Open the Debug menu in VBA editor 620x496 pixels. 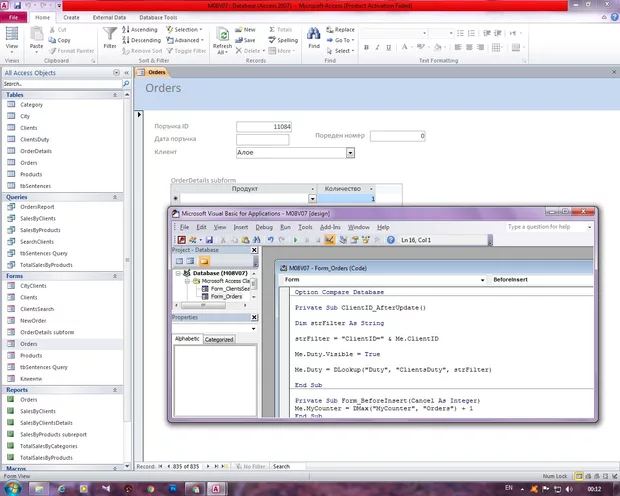263,227
